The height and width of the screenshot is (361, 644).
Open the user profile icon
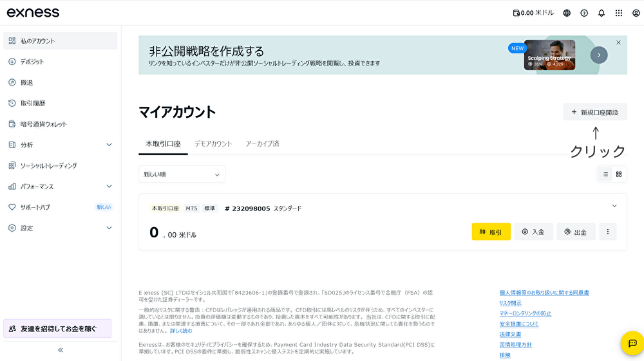point(636,13)
